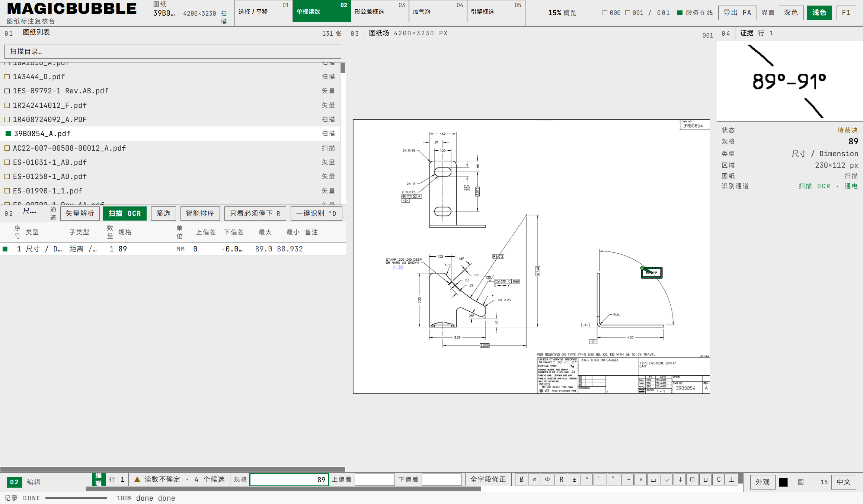Open the 外观 appearance options
Viewport: 863px width, 504px height.
763,482
